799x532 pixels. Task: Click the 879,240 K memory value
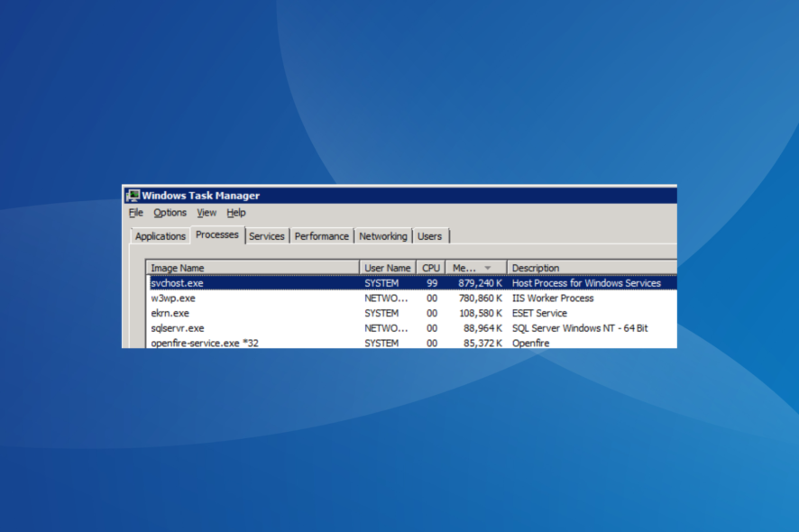(x=480, y=283)
